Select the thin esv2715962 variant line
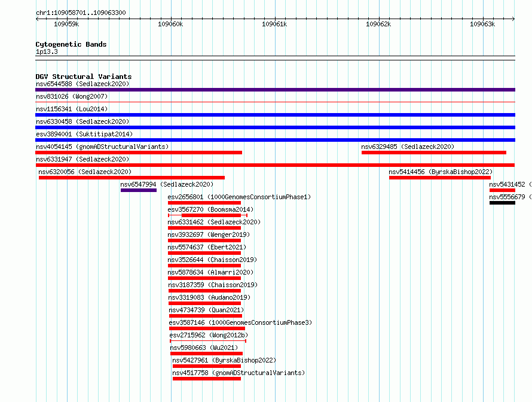Image resolution: width=532 pixels, height=402 pixels. pos(208,341)
